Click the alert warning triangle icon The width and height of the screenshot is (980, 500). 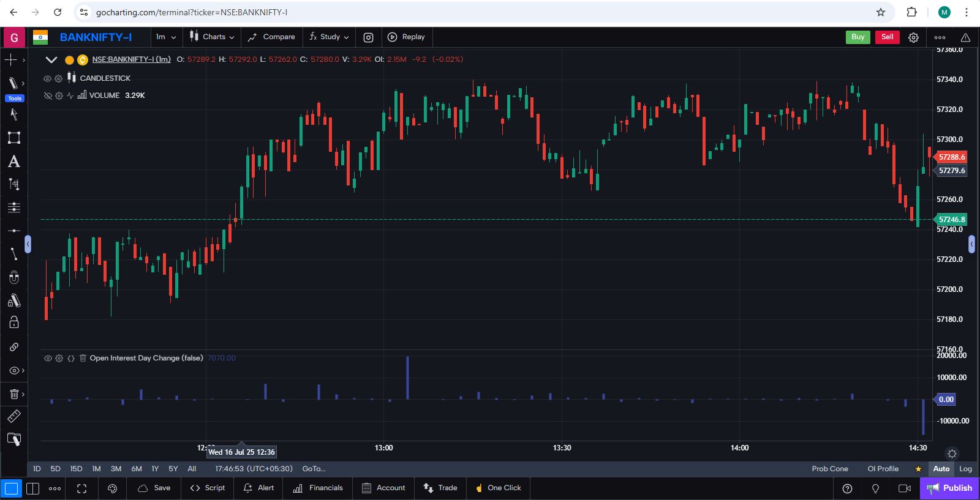pos(965,37)
